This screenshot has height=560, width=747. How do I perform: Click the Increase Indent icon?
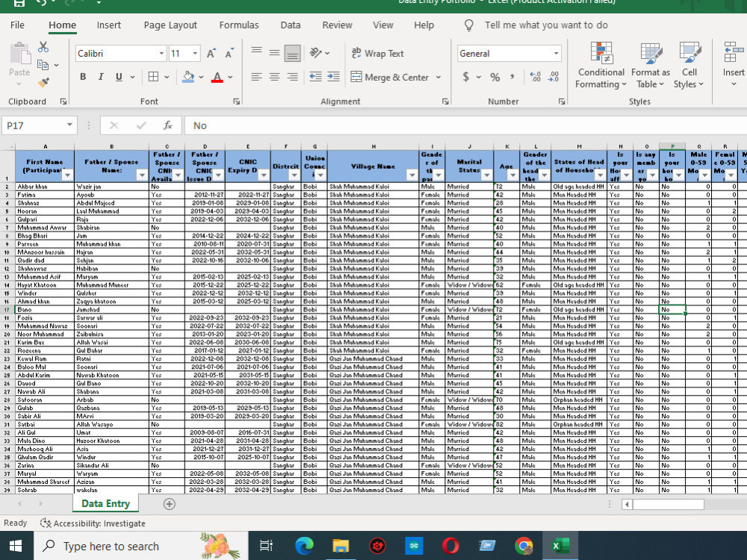(333, 77)
